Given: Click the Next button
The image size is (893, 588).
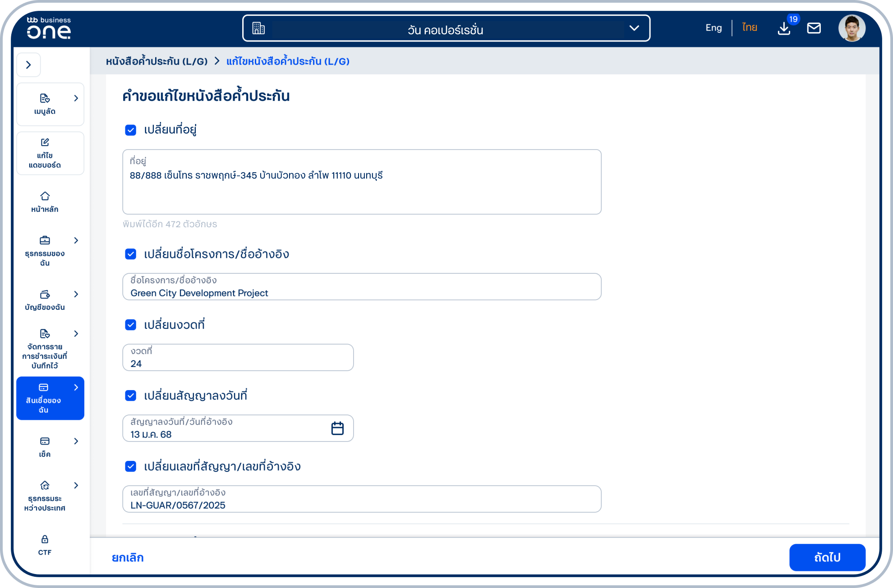Looking at the screenshot, I should point(827,557).
